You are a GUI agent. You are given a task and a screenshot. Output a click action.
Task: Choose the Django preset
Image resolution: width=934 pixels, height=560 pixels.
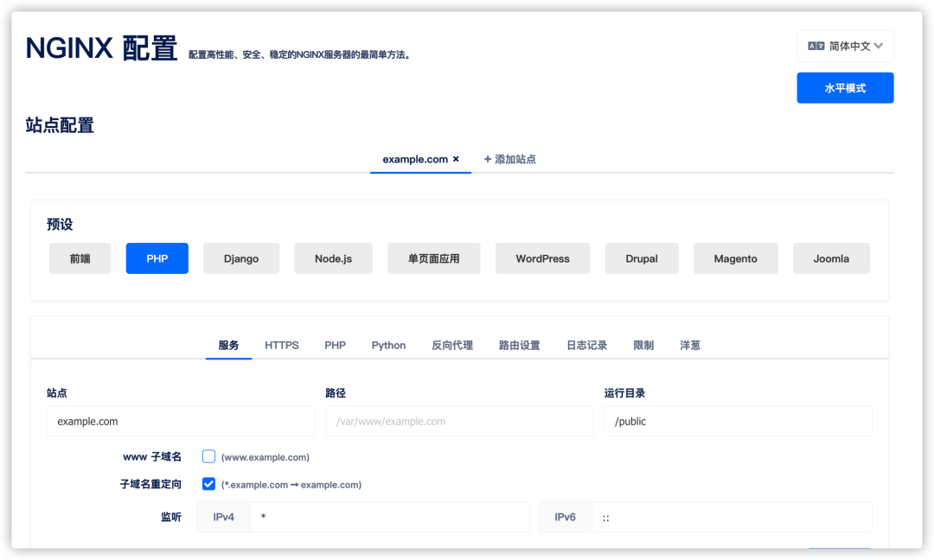click(x=241, y=258)
